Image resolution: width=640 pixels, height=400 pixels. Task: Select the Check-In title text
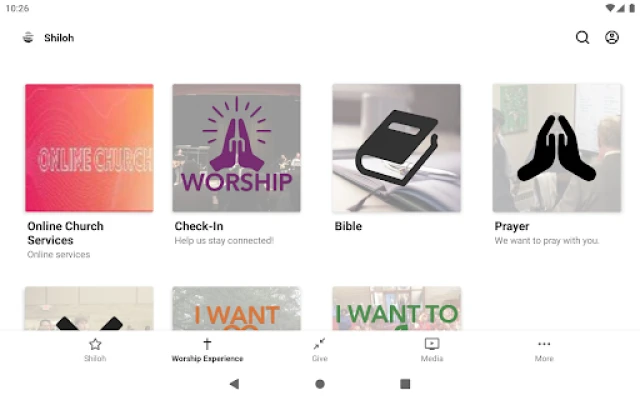[199, 226]
